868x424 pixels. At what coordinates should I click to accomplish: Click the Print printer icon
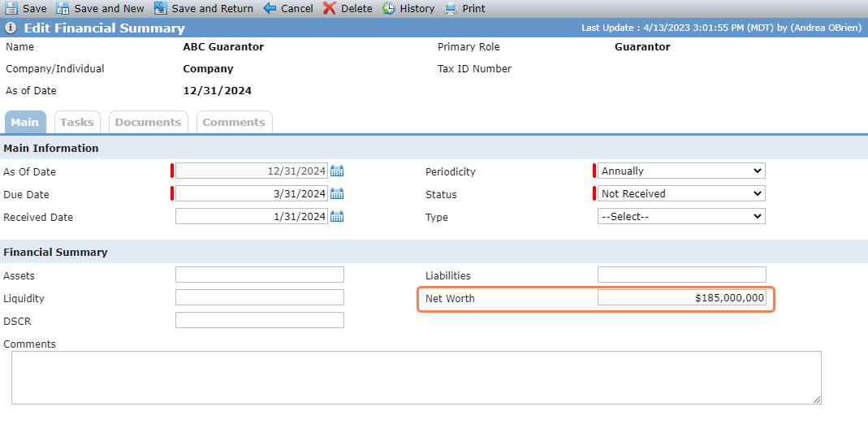(451, 8)
